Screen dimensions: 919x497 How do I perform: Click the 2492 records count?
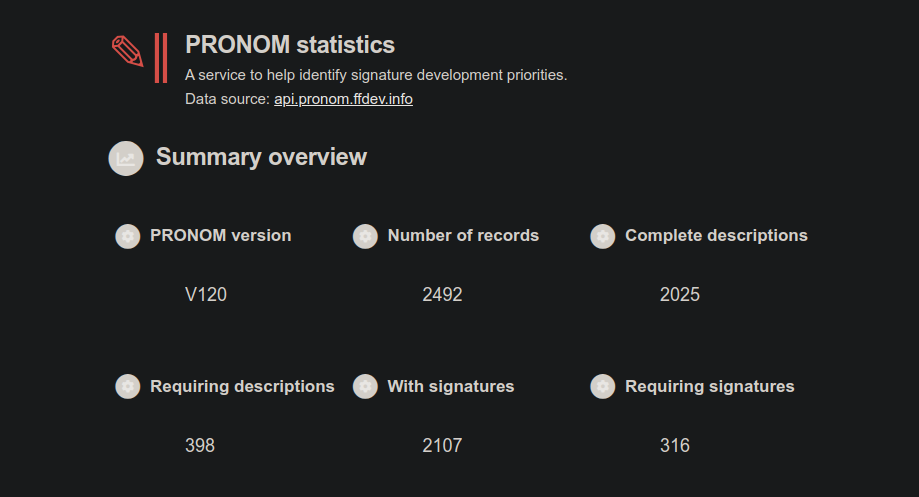click(x=443, y=294)
